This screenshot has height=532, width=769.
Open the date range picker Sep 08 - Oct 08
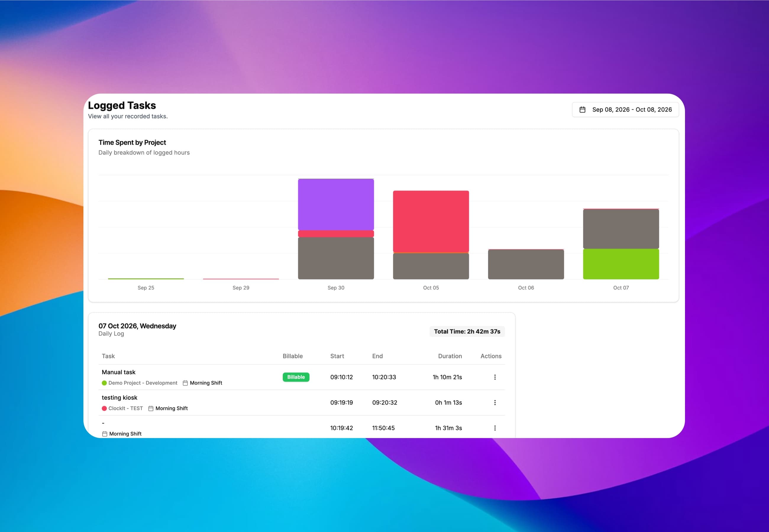[625, 110]
